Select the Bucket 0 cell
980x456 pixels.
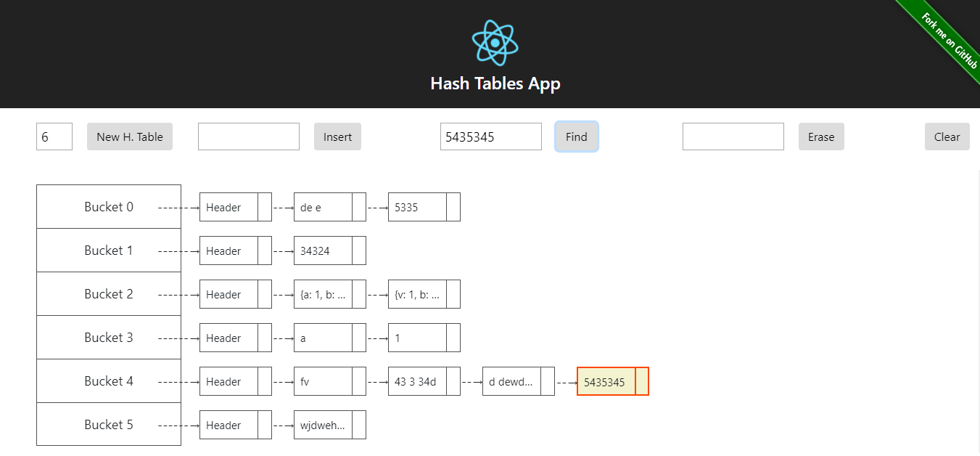pos(109,207)
